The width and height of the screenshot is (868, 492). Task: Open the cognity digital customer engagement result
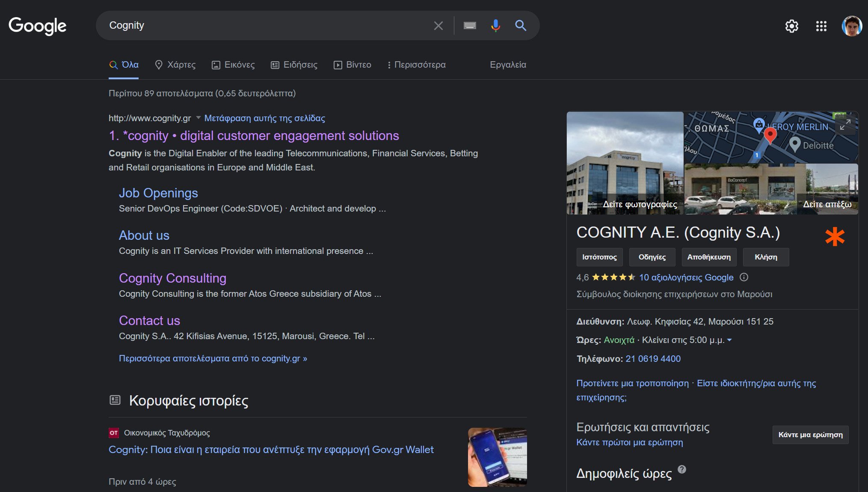point(254,136)
